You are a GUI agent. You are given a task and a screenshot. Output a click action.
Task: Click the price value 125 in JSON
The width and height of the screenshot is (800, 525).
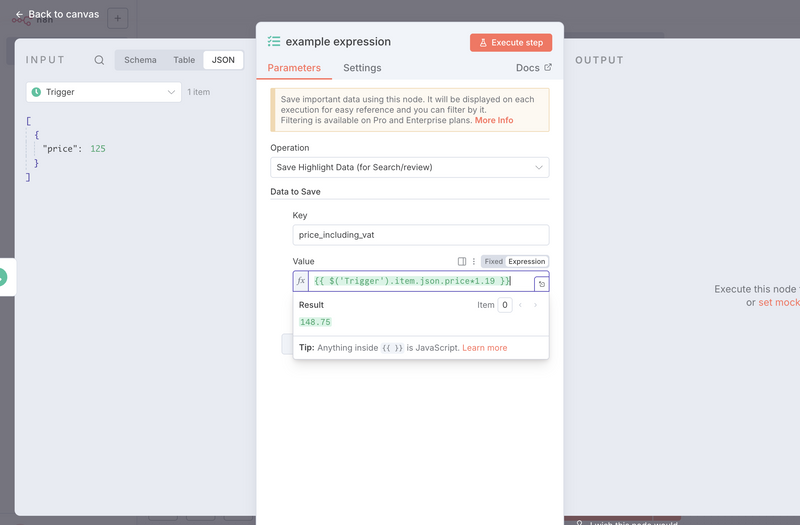[x=98, y=149]
